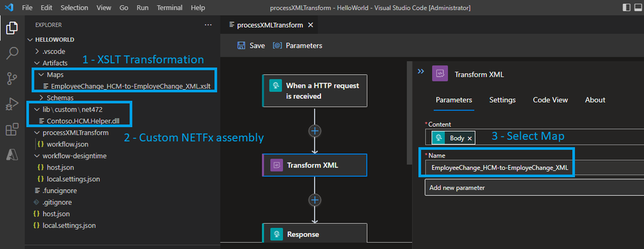Open the Extensions view icon
The height and width of the screenshot is (249, 644).
click(12, 129)
